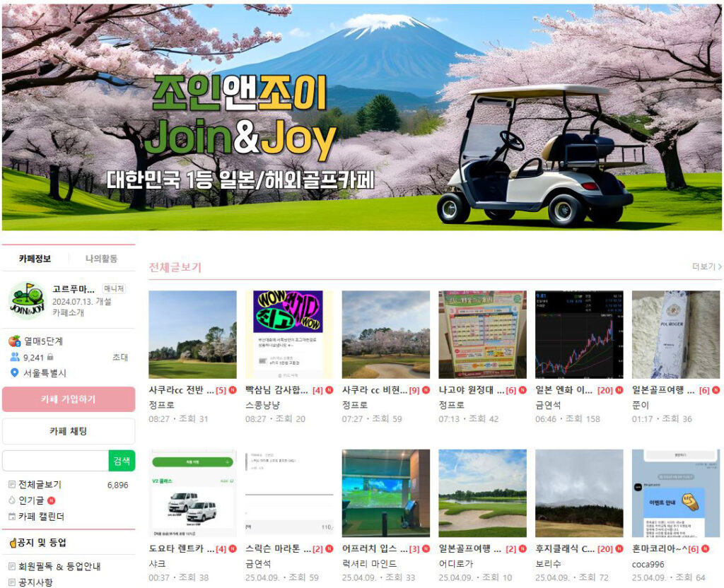The height and width of the screenshot is (588, 724).
Task: Expand all posts with 더보기 arrow
Action: tap(707, 266)
